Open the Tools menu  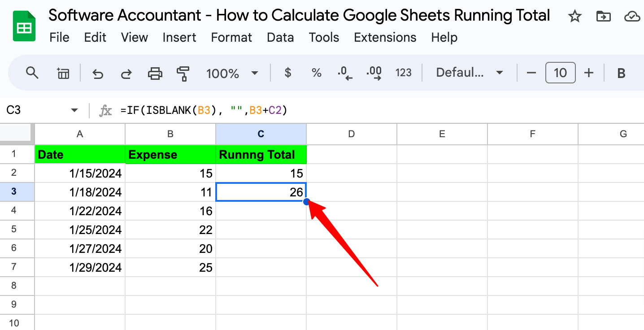(324, 37)
